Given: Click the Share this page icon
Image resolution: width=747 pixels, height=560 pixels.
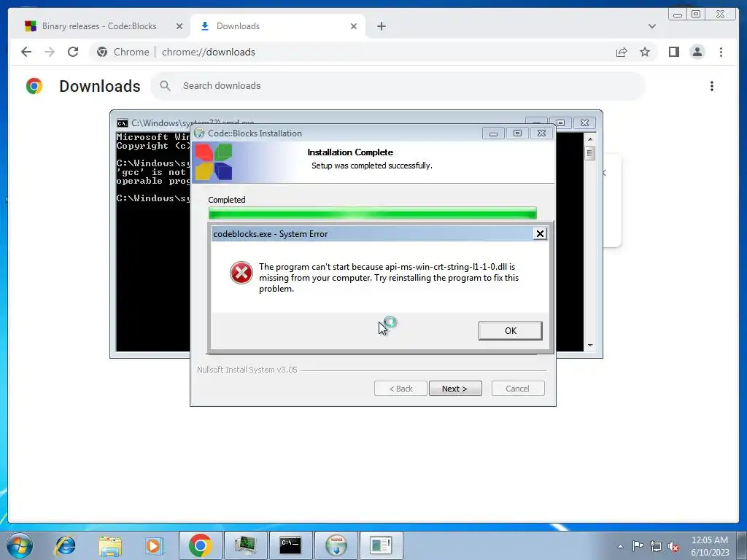Looking at the screenshot, I should [622, 52].
